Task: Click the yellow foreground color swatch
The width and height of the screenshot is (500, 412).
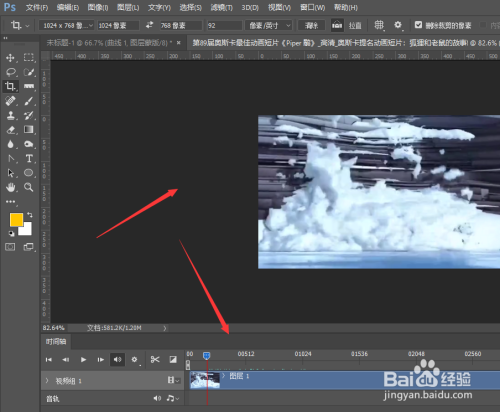Action: click(x=16, y=219)
